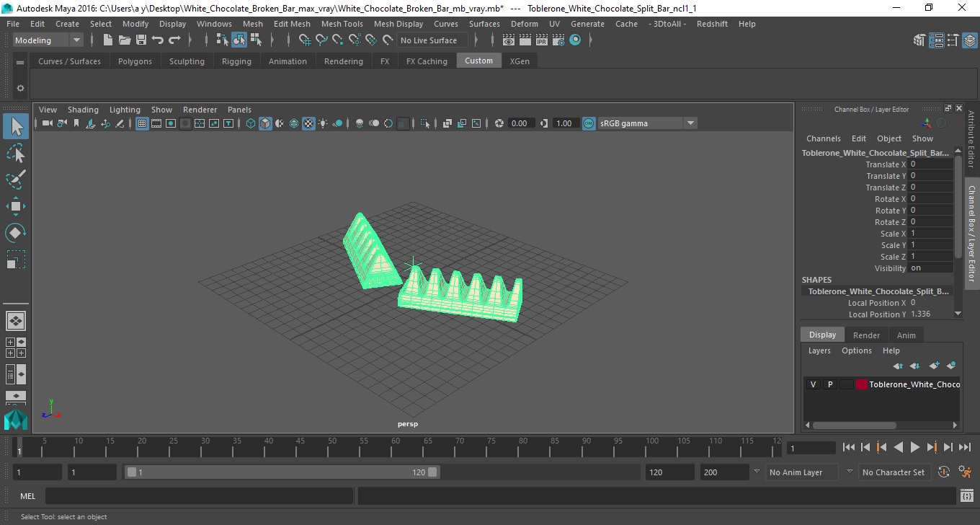This screenshot has height=525, width=980.
Task: Choose the Scale tool in toolbox
Action: (x=16, y=260)
